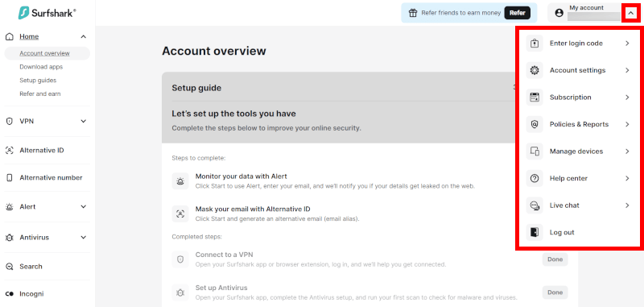The width and height of the screenshot is (644, 307).
Task: Click the Incogni label in sidebar
Action: [x=31, y=294]
